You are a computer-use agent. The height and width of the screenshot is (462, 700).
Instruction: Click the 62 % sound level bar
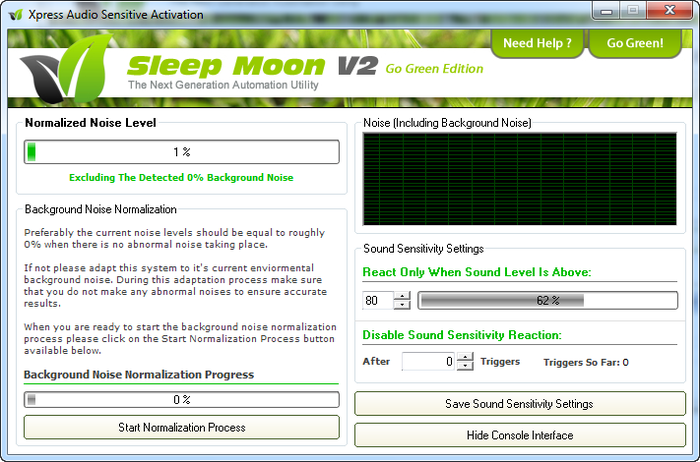548,300
